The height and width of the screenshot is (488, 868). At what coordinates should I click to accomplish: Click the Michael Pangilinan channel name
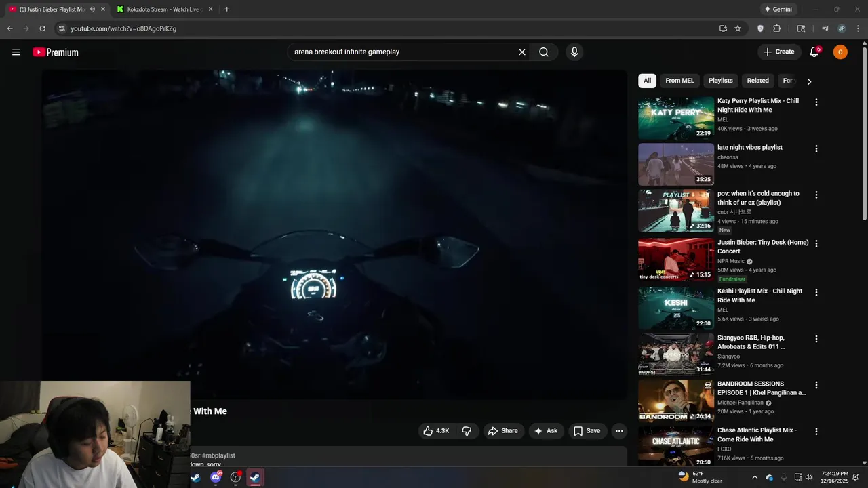point(741,403)
